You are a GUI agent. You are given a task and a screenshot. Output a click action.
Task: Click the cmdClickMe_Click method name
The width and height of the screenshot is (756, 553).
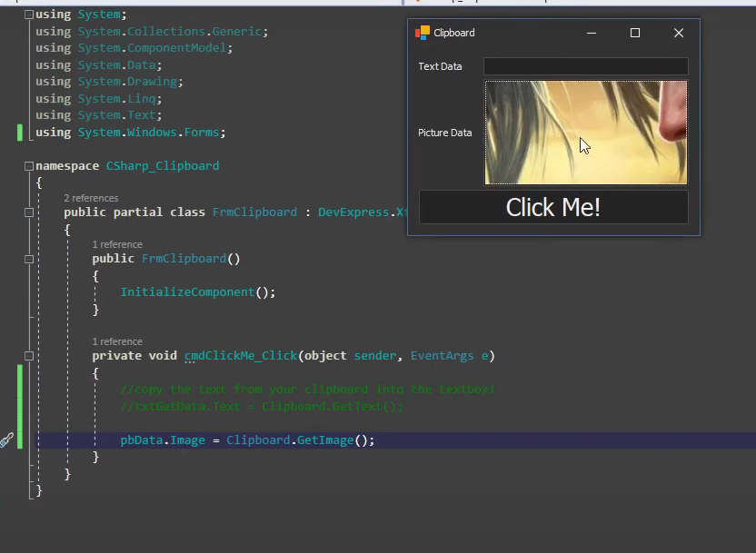click(x=241, y=356)
